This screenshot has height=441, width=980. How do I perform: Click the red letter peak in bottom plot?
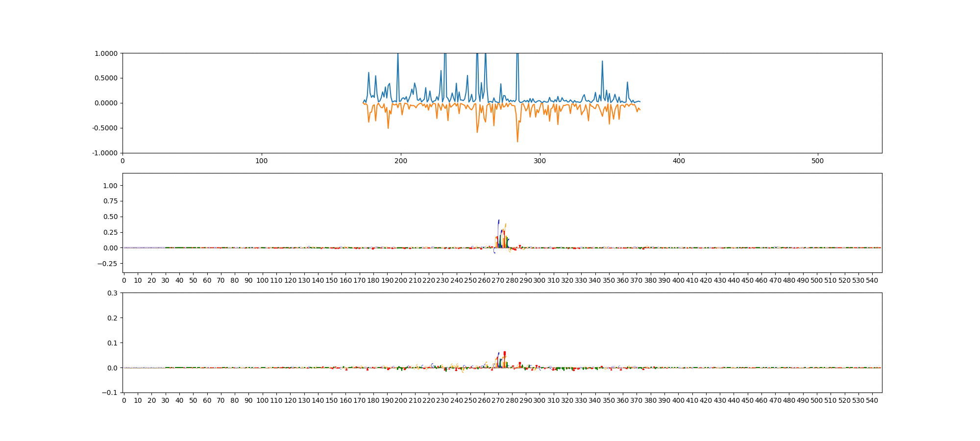tap(504, 354)
